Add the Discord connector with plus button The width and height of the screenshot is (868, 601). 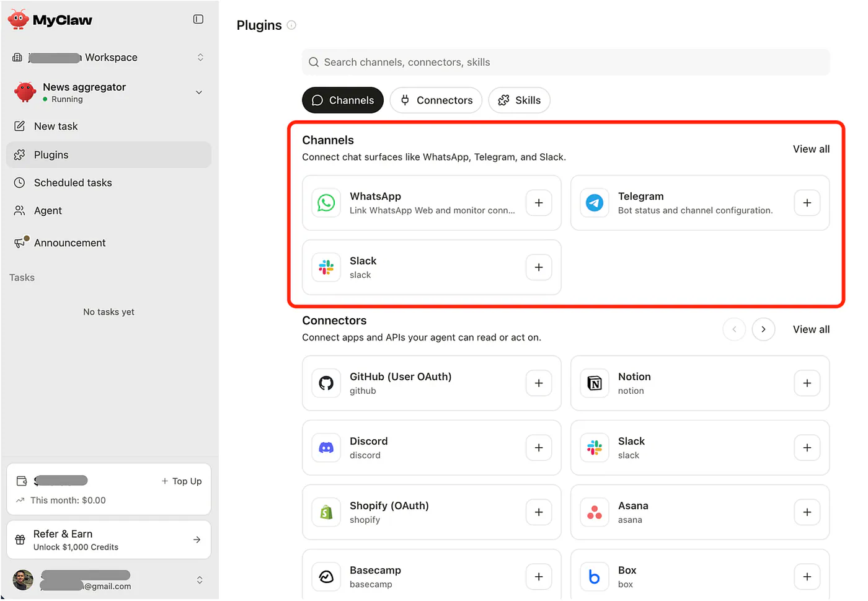point(539,448)
